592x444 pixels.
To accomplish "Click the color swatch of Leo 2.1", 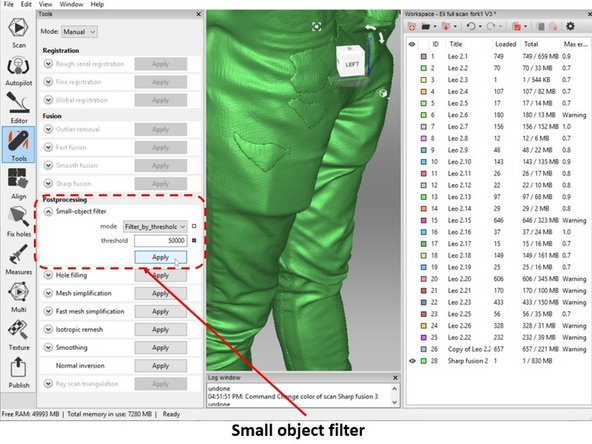I will point(424,57).
